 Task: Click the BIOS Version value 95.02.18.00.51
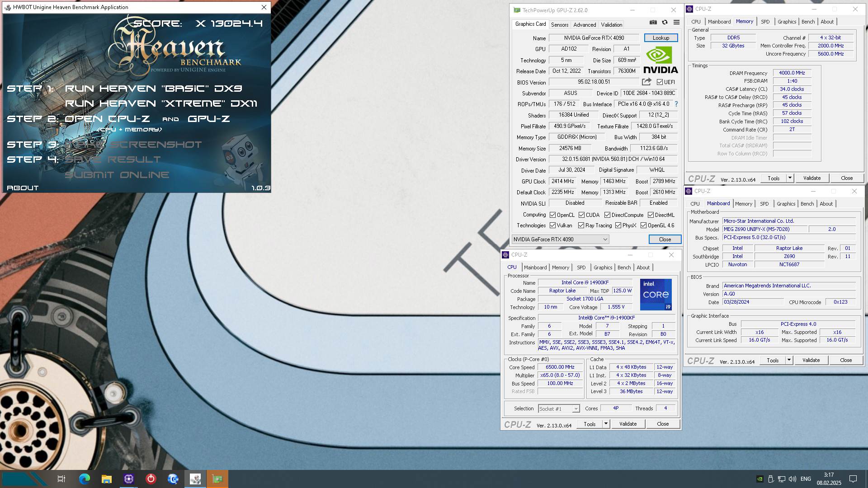point(594,82)
